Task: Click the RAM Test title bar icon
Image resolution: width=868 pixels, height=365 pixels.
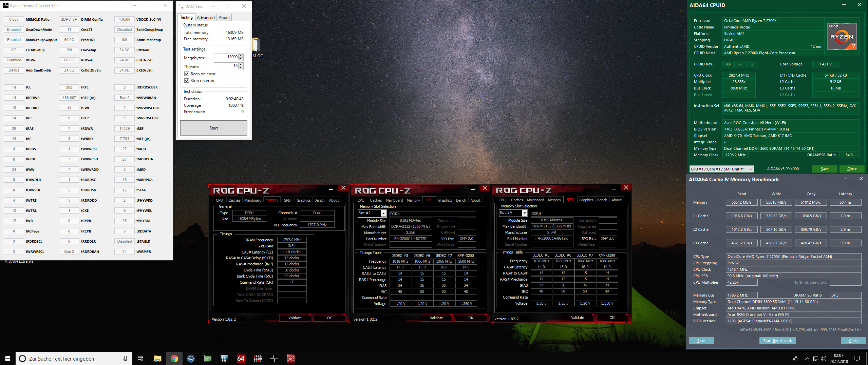Action: pyautogui.click(x=181, y=6)
